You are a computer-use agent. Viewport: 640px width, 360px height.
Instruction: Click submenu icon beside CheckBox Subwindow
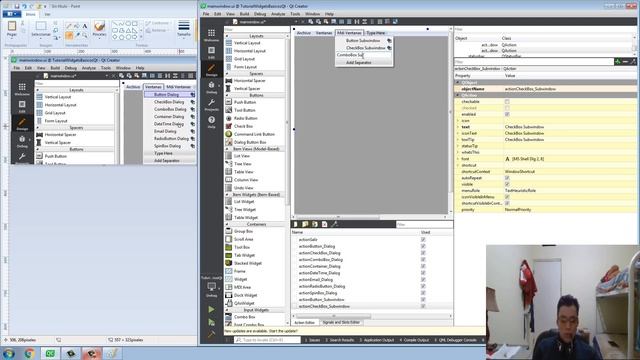[389, 48]
